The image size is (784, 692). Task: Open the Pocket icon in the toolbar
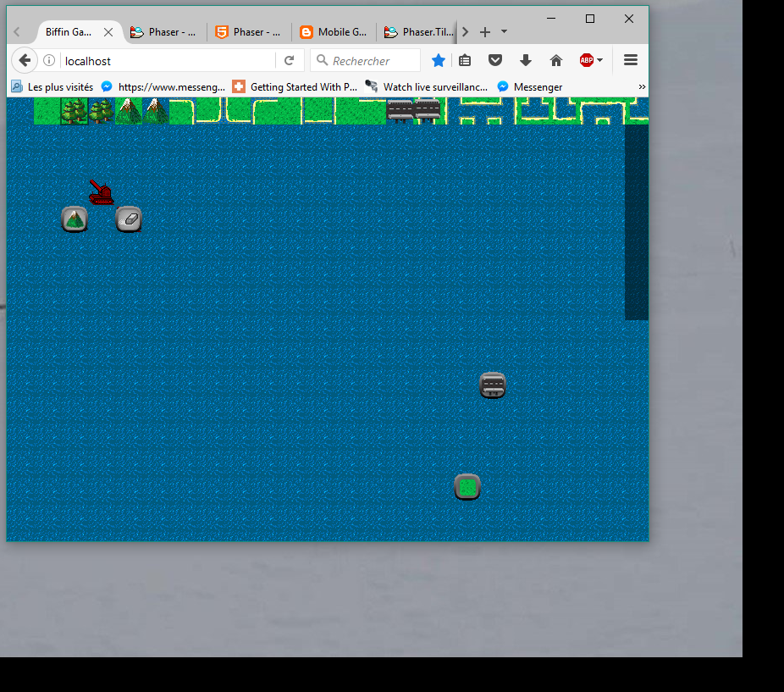coord(495,60)
